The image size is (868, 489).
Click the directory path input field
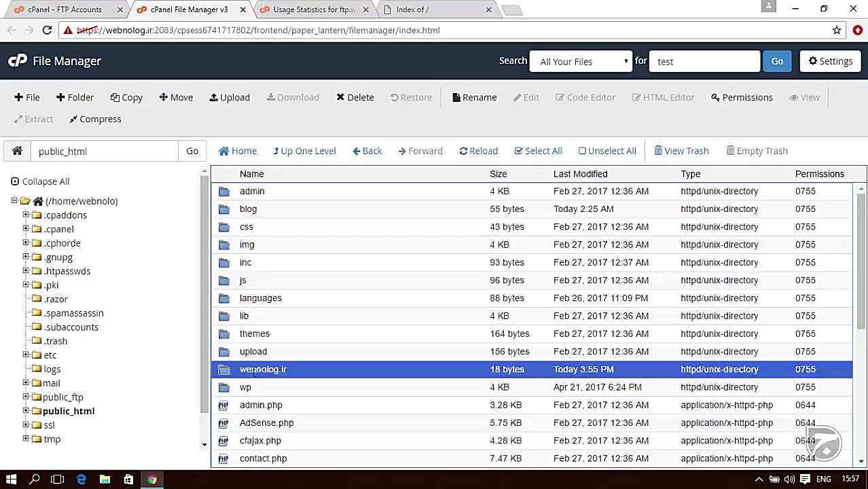click(102, 151)
